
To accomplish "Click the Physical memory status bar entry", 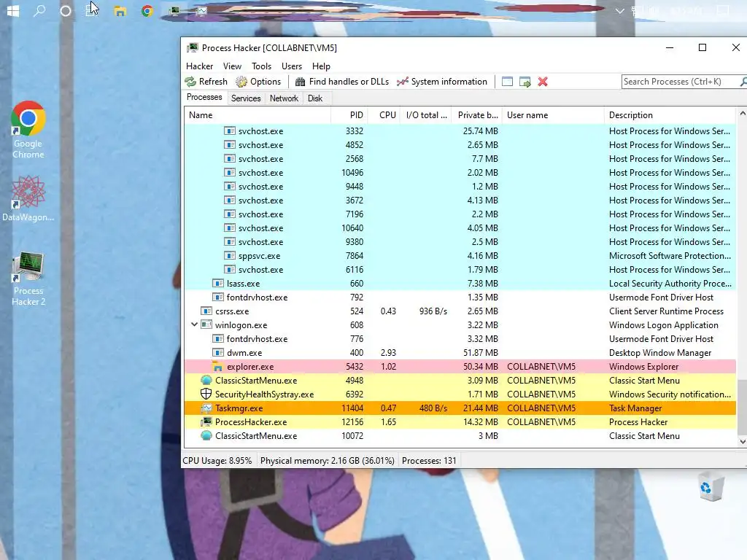I will click(328, 461).
